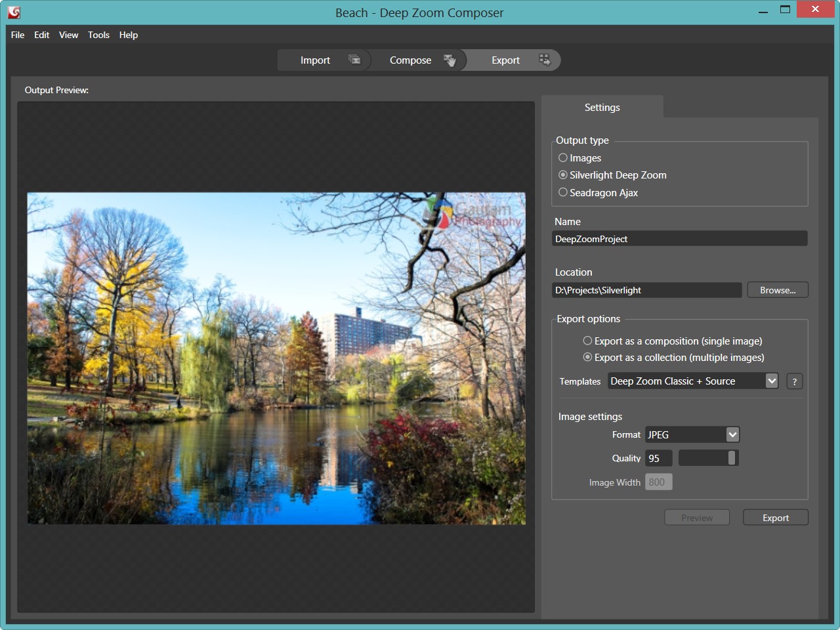Expand the Templates dropdown
840x630 pixels.
click(x=772, y=381)
